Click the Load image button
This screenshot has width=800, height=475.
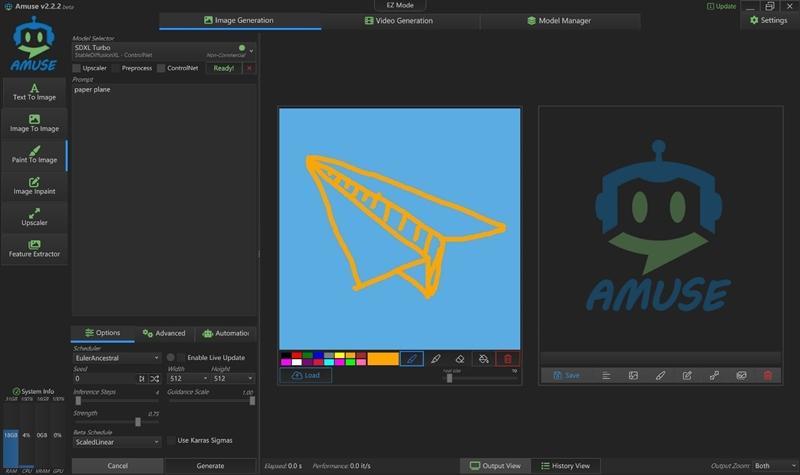306,375
